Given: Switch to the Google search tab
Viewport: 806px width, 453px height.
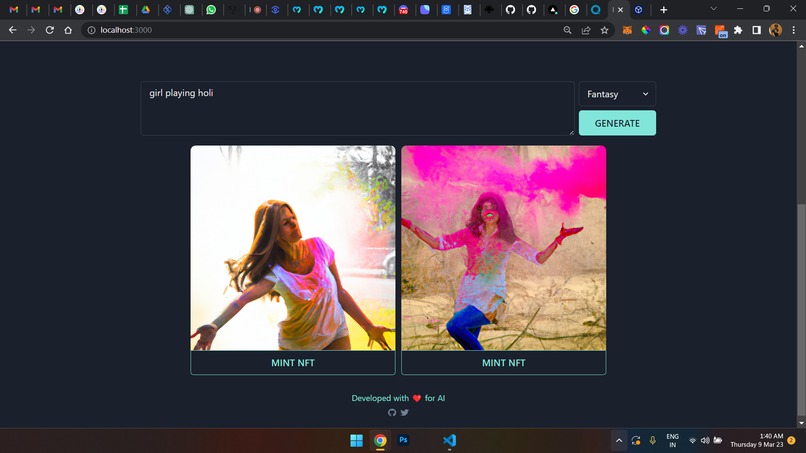Looking at the screenshot, I should click(574, 9).
